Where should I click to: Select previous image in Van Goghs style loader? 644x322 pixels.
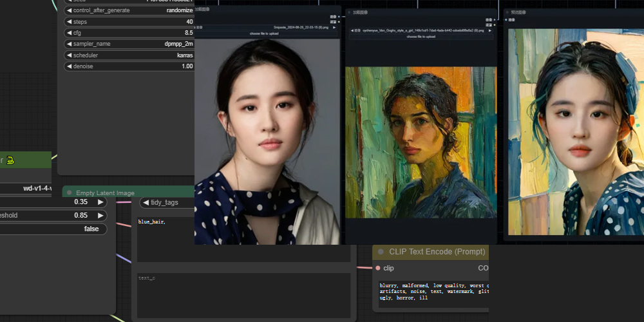pos(352,30)
